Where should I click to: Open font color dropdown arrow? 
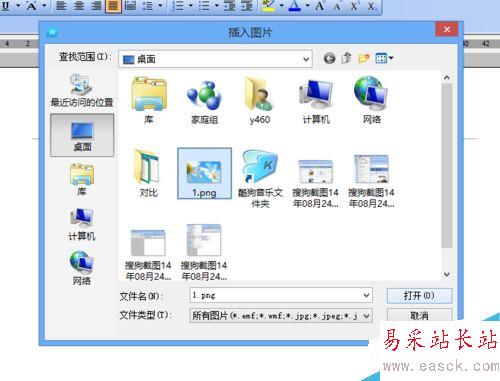[x=307, y=6]
